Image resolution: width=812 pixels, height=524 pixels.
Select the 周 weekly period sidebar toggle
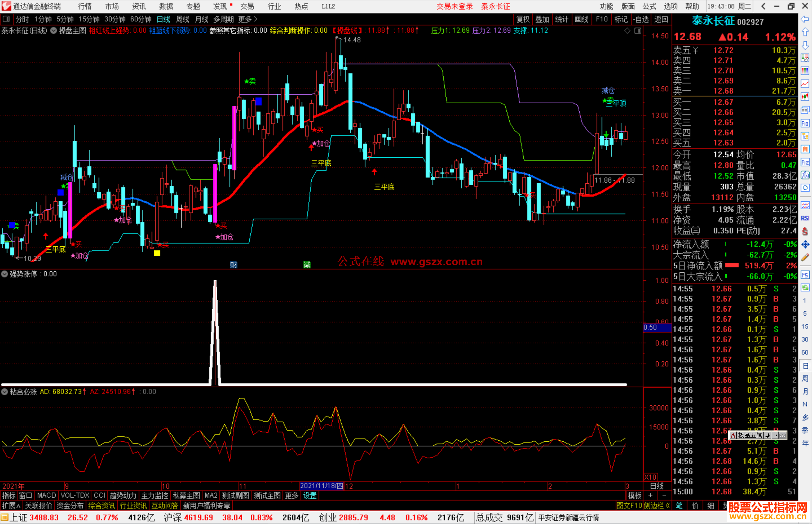click(x=805, y=379)
